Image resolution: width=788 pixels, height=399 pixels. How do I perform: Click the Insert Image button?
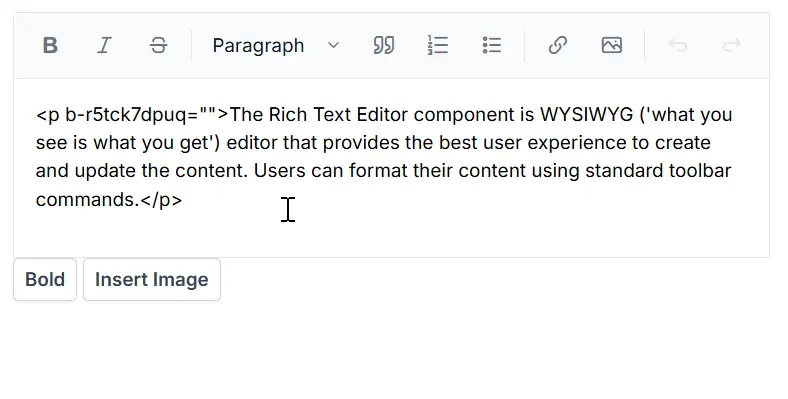(152, 279)
